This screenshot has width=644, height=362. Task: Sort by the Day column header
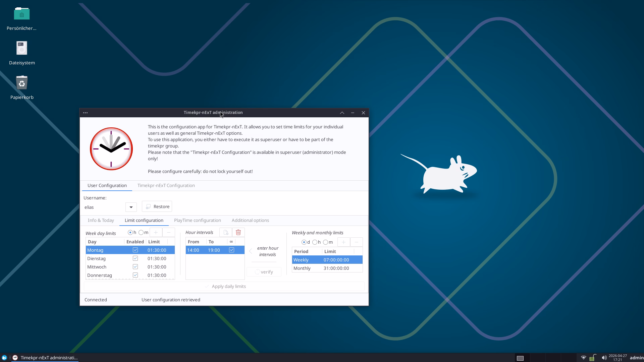point(105,242)
